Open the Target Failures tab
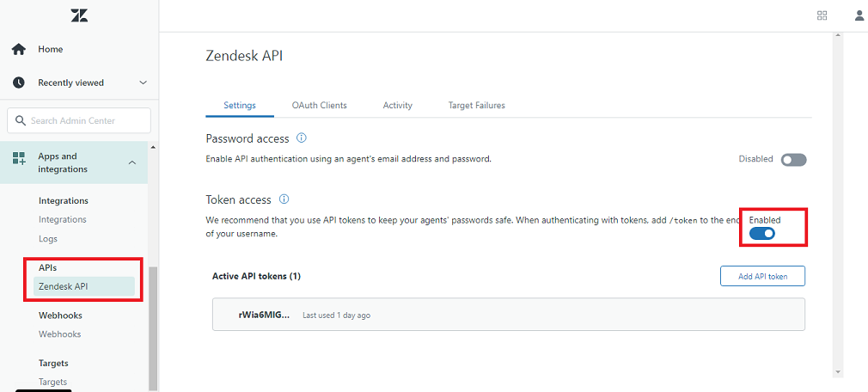The height and width of the screenshot is (392, 868). tap(476, 106)
